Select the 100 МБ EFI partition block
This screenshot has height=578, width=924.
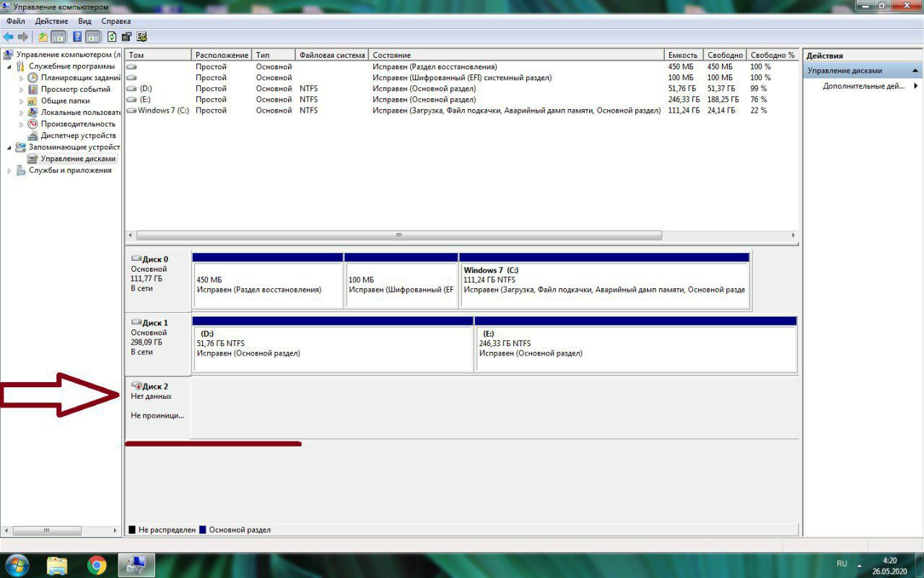coord(401,280)
